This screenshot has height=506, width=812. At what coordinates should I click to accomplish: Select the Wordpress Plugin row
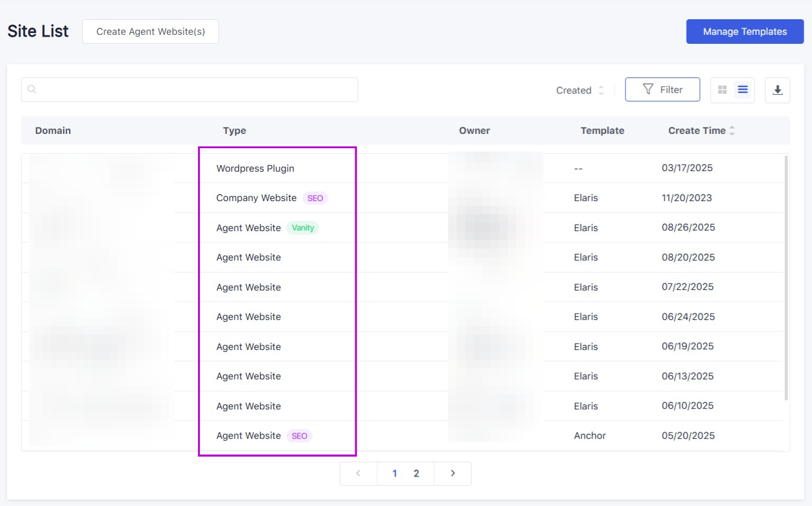[255, 169]
